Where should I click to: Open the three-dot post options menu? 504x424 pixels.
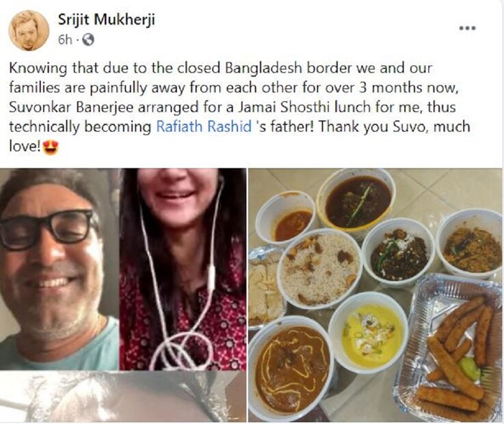(x=467, y=28)
